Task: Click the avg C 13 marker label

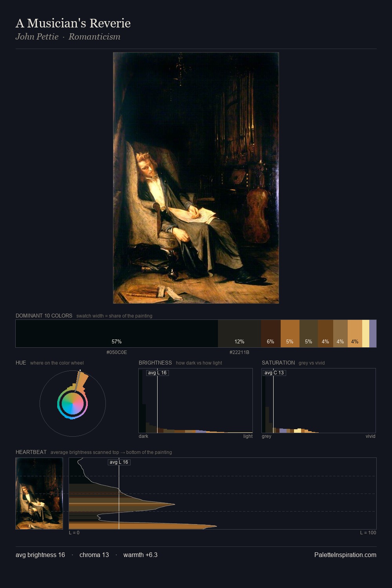Action: (274, 373)
